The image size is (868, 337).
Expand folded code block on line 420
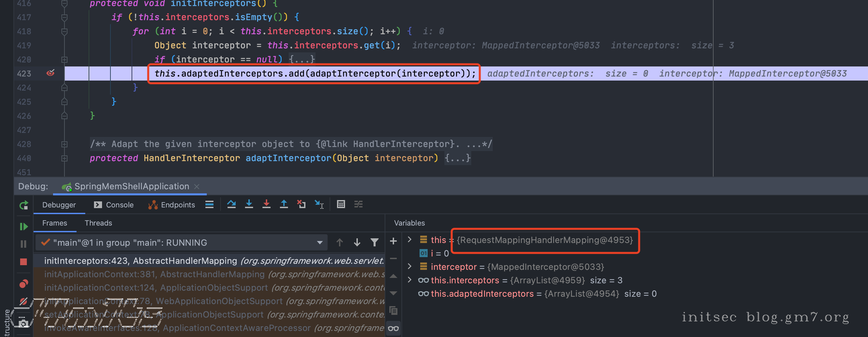[64, 60]
